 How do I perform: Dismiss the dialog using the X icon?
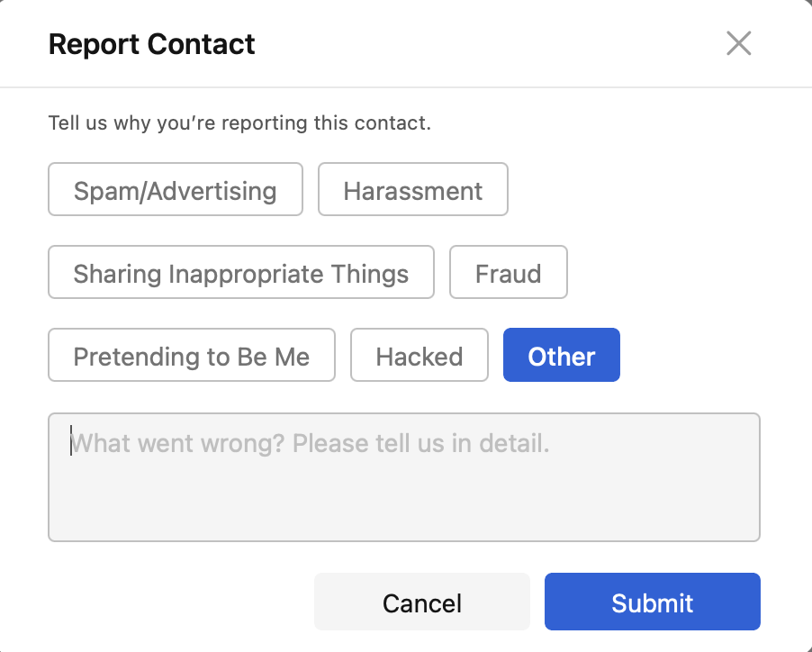pyautogui.click(x=738, y=43)
